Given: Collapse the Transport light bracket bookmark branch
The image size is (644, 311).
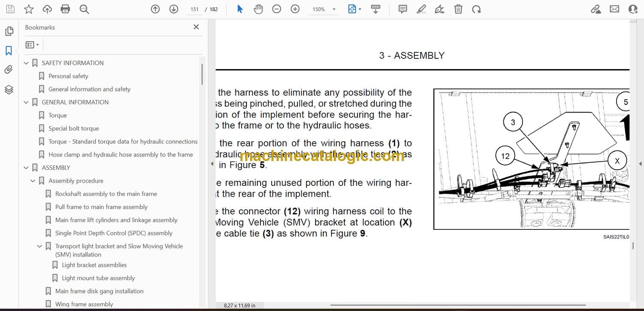Looking at the screenshot, I should 40,246.
